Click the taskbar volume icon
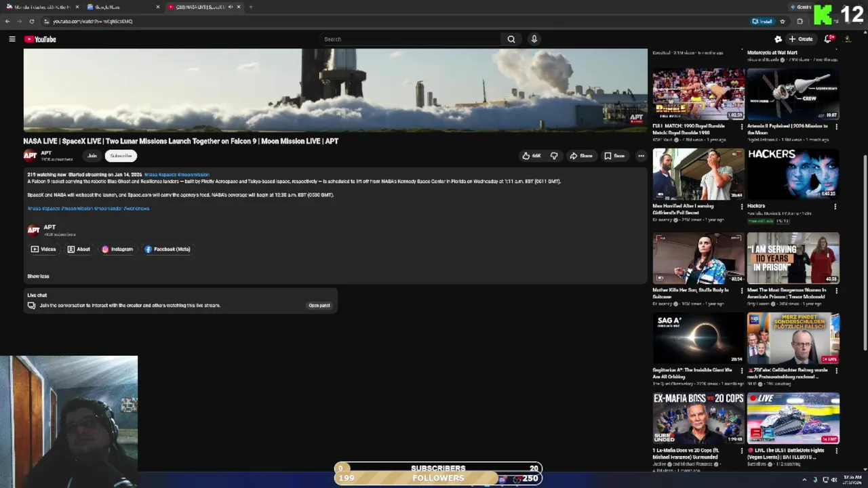This screenshot has width=868, height=488. click(834, 480)
